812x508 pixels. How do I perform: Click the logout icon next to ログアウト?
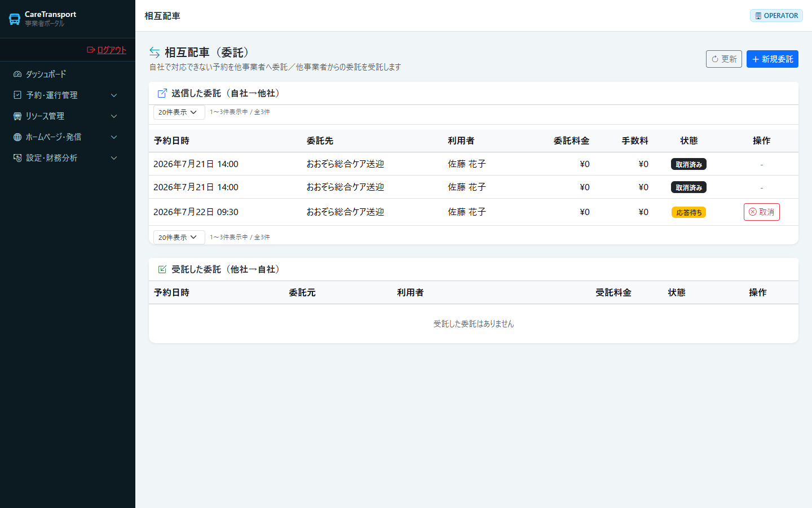click(91, 50)
